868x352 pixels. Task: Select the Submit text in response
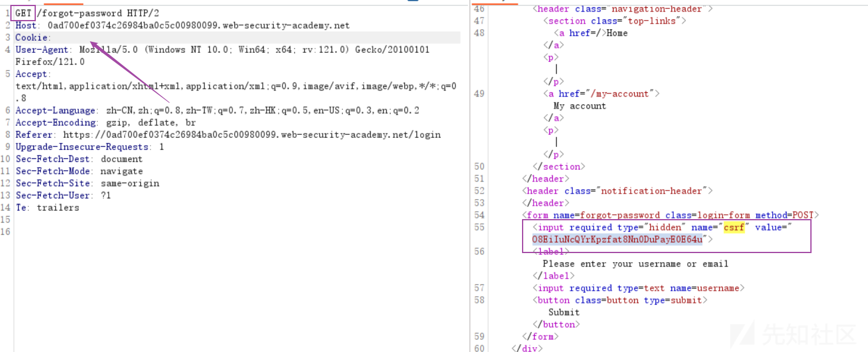coord(564,312)
